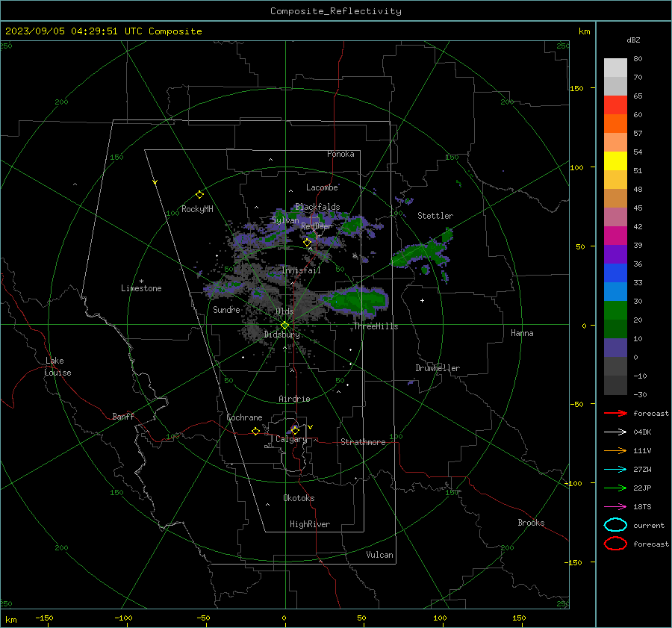Click the 'HighRiver' map label
Screen dimensions: 672x628
tap(310, 524)
